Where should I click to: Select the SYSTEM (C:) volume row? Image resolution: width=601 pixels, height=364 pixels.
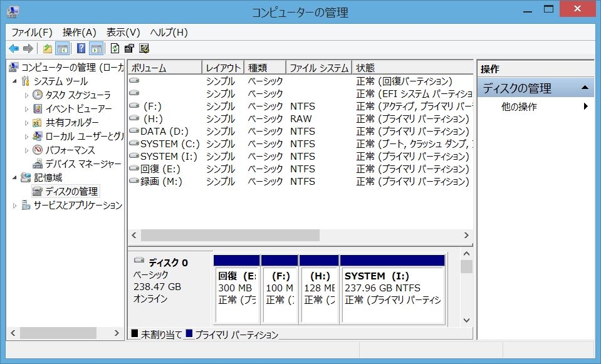point(301,144)
